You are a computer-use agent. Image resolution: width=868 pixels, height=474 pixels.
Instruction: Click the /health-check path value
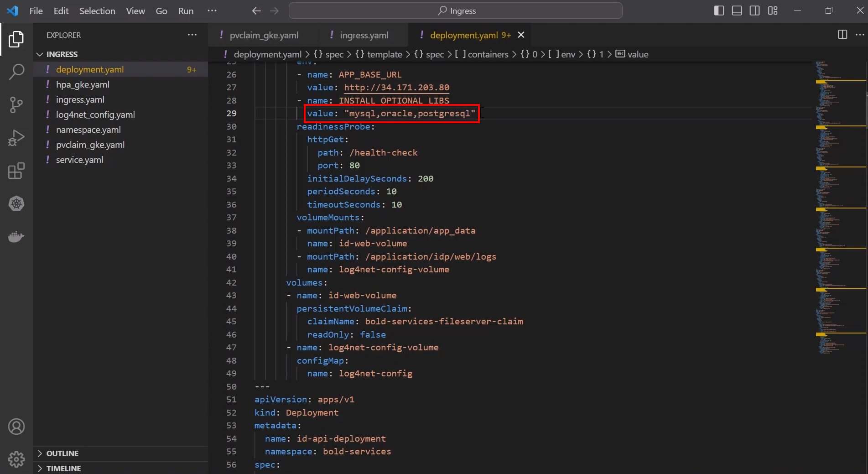pyautogui.click(x=383, y=152)
